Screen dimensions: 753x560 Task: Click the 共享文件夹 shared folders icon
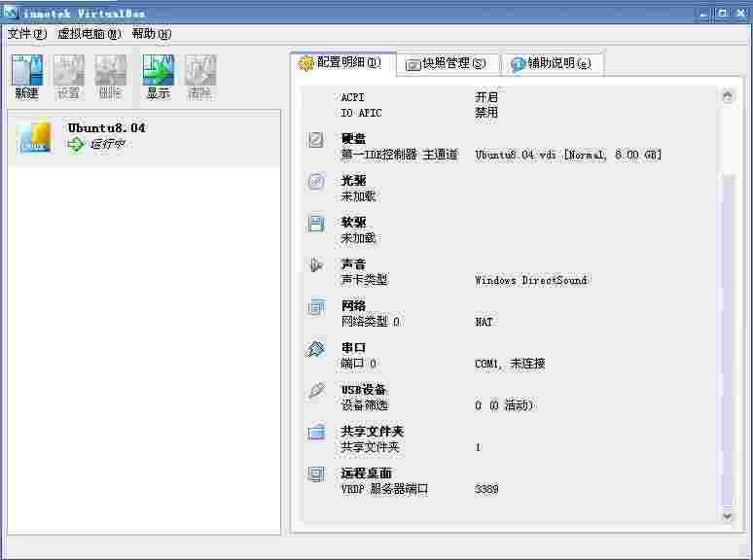pyautogui.click(x=316, y=433)
